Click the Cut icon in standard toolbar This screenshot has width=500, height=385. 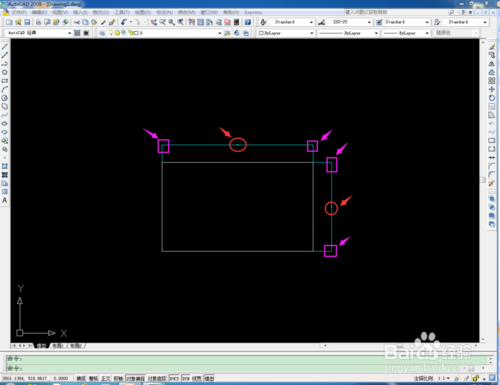77,22
